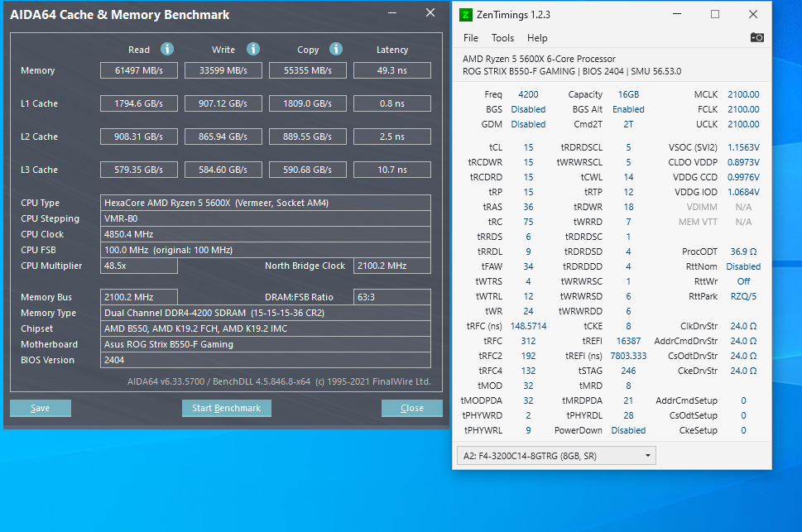Select the CPU Type field showing Ryzen 5 5600X
802x532 pixels.
pyautogui.click(x=264, y=202)
